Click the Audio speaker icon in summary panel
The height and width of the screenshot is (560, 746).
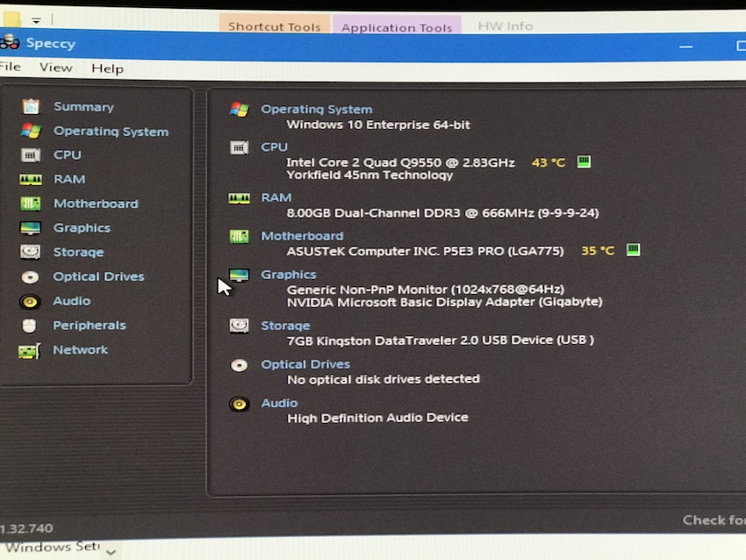[x=239, y=404]
